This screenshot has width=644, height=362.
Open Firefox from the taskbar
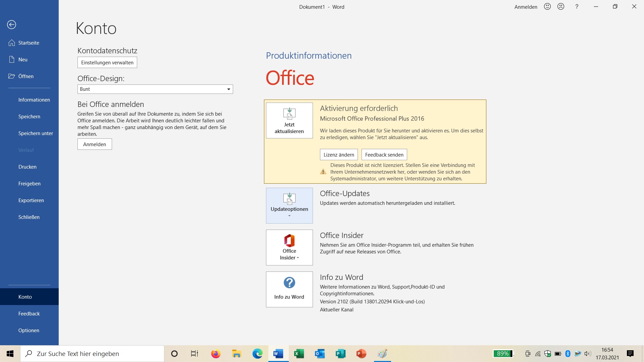pyautogui.click(x=216, y=354)
